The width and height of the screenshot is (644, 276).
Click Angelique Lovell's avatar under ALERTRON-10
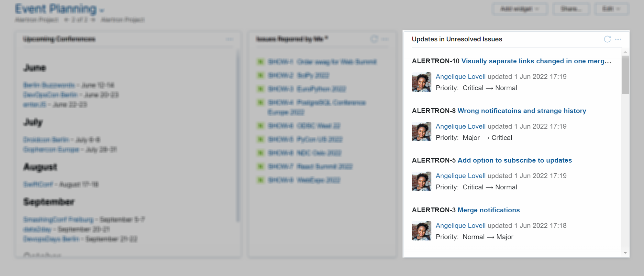(x=421, y=82)
